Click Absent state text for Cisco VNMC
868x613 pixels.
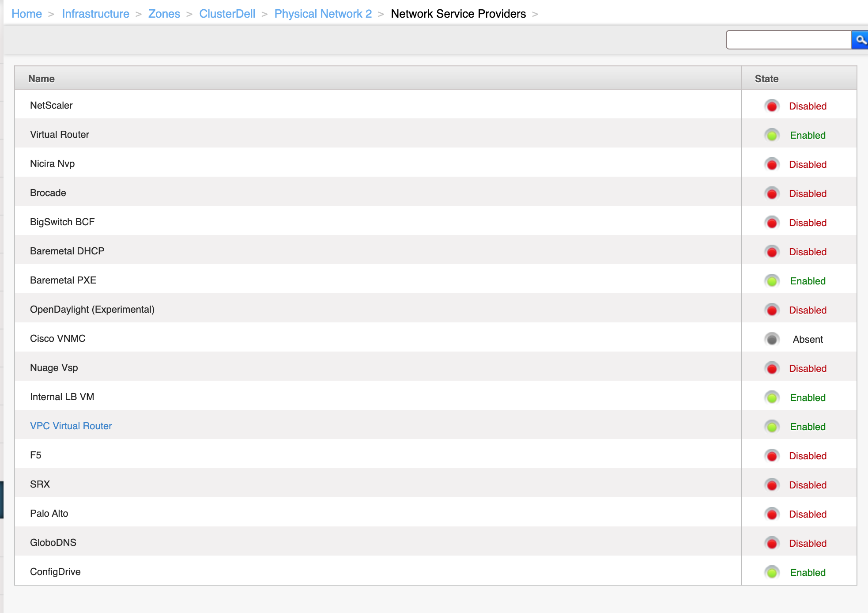point(808,339)
